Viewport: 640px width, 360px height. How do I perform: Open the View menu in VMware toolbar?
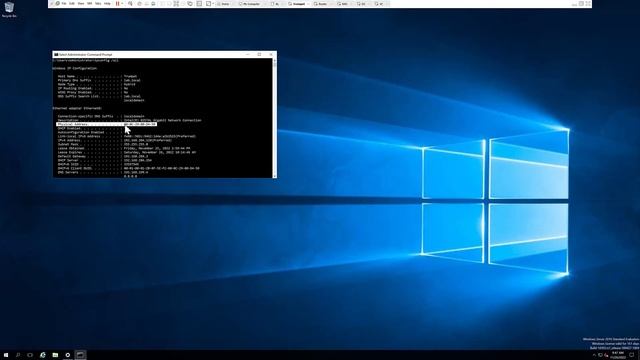pos(81,4)
